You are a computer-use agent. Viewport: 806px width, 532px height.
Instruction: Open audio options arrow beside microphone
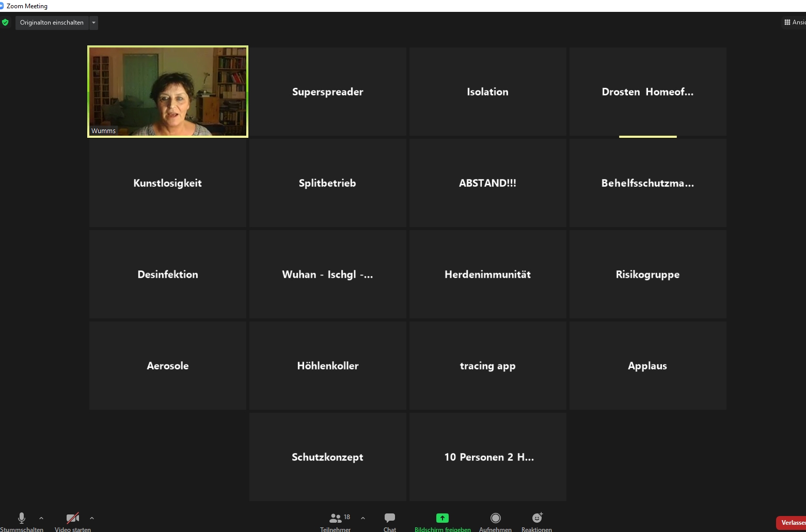[41, 518]
